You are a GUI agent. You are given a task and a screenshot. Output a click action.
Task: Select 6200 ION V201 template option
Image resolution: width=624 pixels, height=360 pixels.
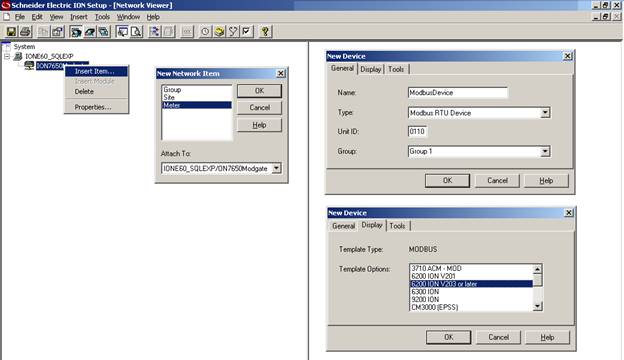pos(471,276)
